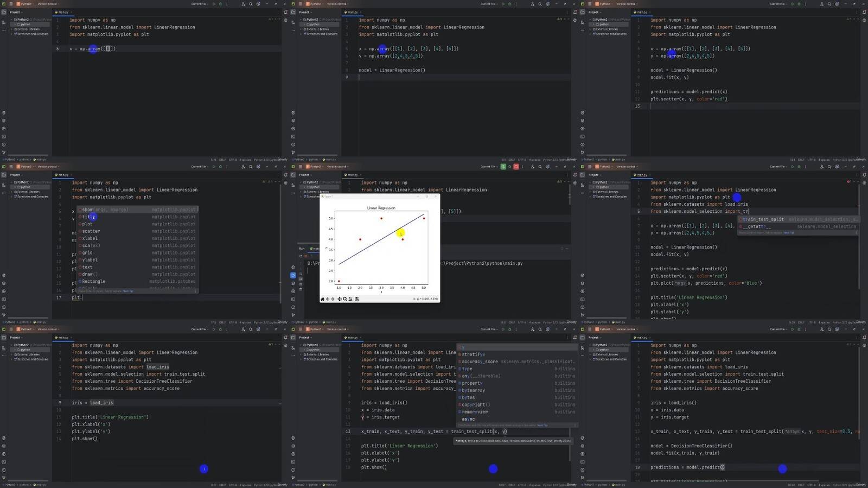
Task: Click the Home icon in the plot window toolbar
Action: (323, 299)
